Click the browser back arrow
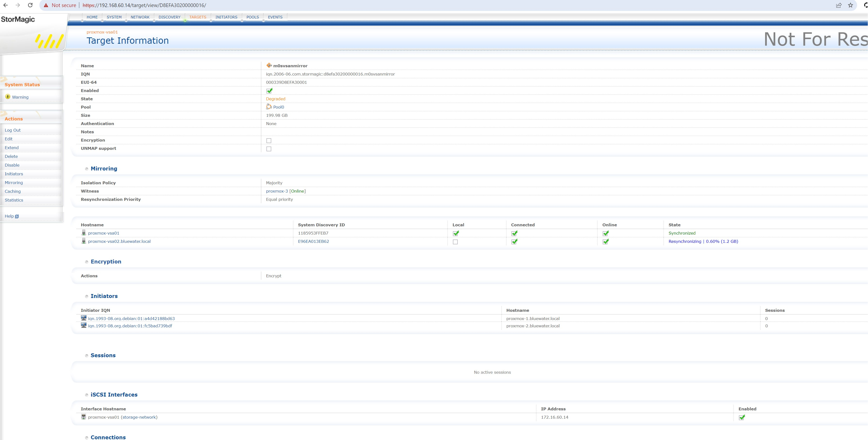This screenshot has height=440, width=868. point(5,5)
